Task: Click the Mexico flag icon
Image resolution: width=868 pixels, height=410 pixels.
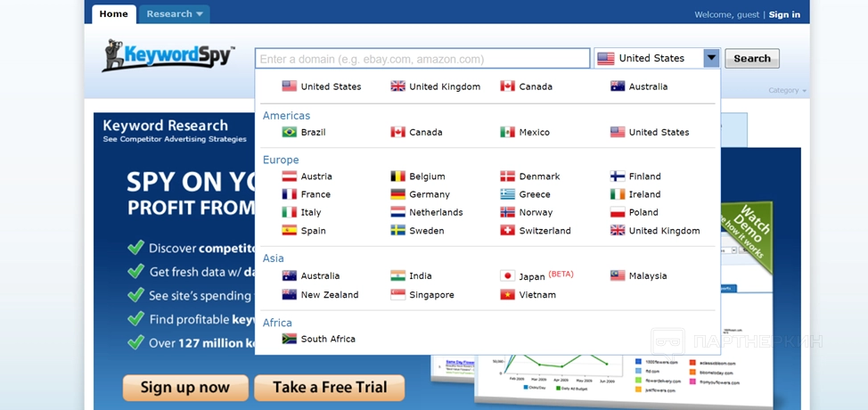Action: tap(508, 132)
